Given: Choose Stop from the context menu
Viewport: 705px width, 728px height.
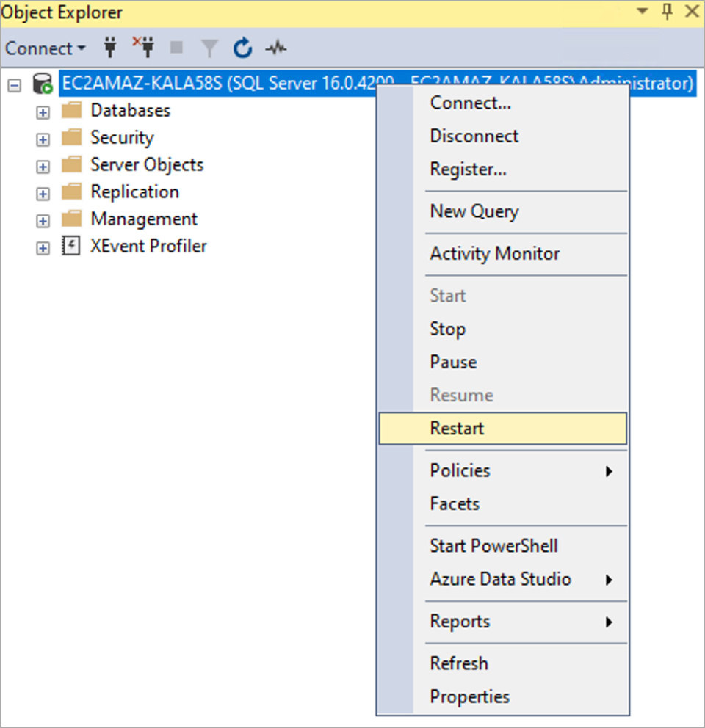Looking at the screenshot, I should pos(503,330).
